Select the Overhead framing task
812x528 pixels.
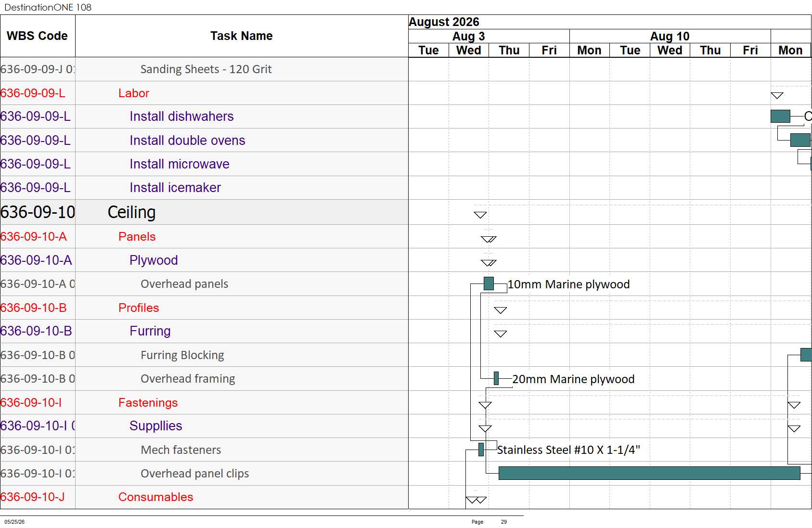(x=188, y=379)
